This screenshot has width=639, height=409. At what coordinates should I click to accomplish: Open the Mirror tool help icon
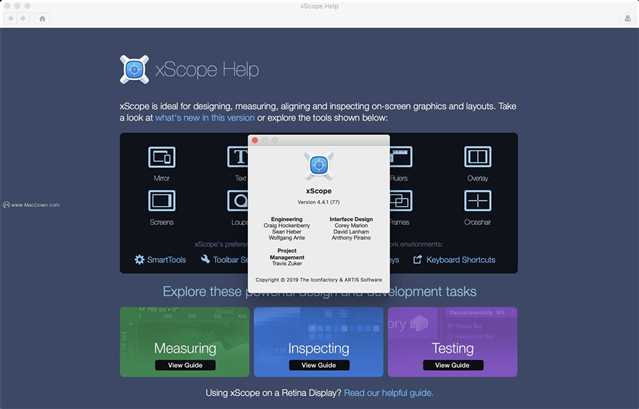coord(162,157)
